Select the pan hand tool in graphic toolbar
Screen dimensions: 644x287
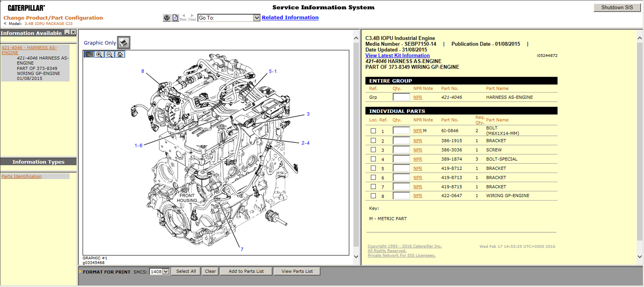[89, 54]
